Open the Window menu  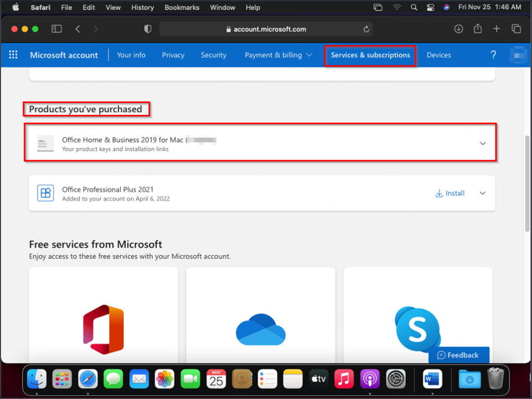[x=222, y=7]
